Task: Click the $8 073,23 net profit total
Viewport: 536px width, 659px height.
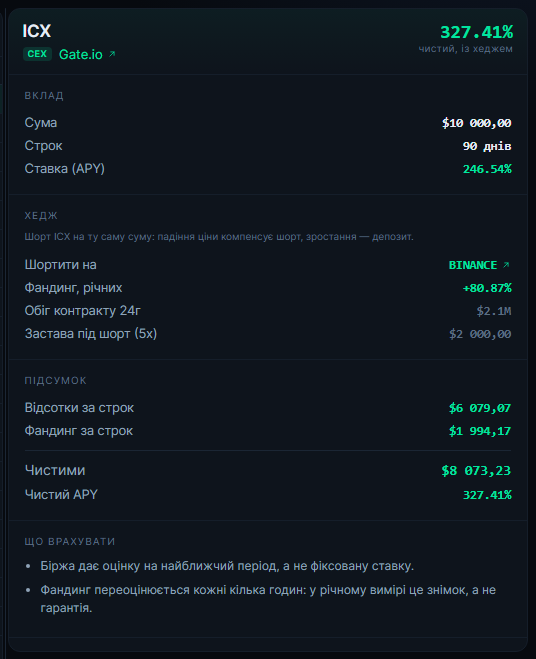Action: 476,471
